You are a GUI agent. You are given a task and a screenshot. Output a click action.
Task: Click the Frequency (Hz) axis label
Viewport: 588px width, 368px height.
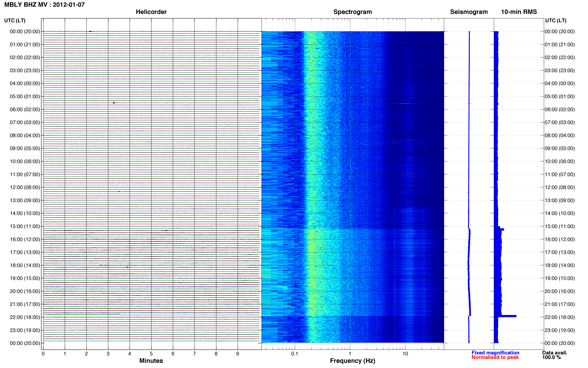pyautogui.click(x=352, y=361)
